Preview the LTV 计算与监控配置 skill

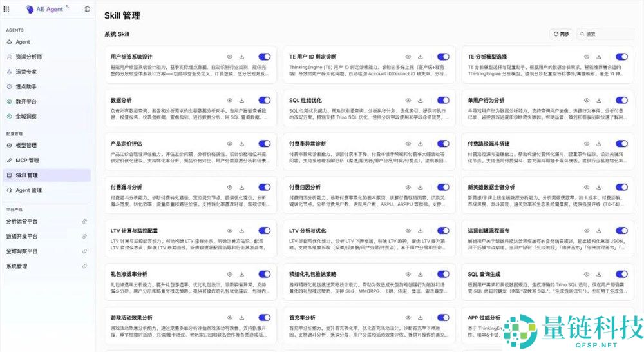point(230,231)
